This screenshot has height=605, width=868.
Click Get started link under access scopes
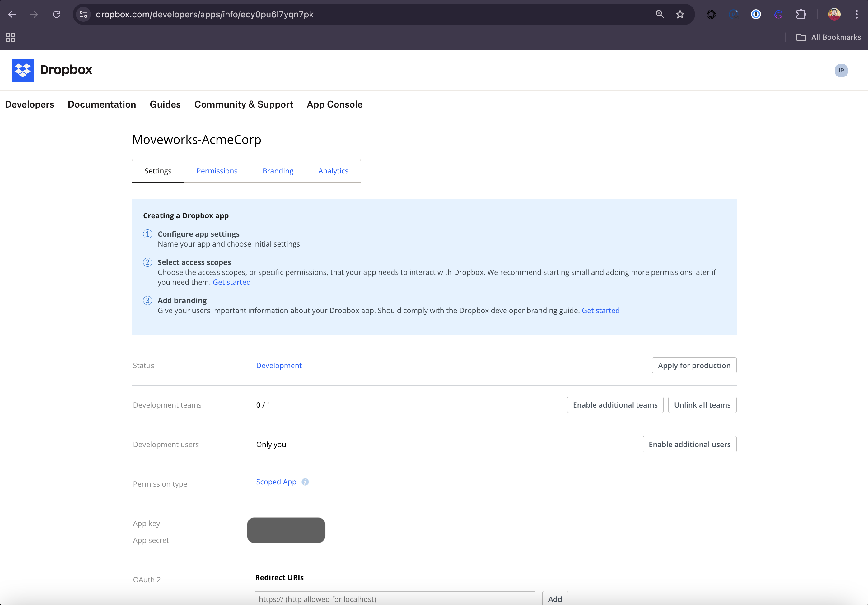click(232, 282)
